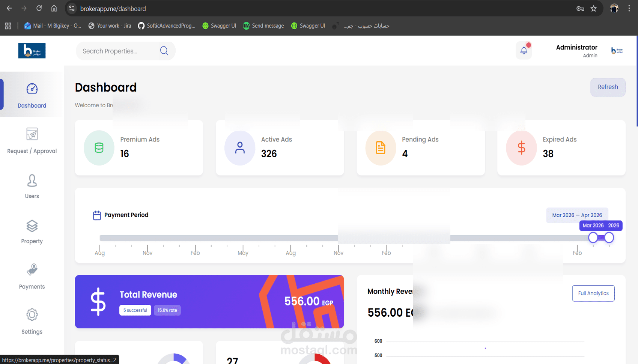
Task: Click the Payment Period calendar icon
Action: tap(97, 215)
